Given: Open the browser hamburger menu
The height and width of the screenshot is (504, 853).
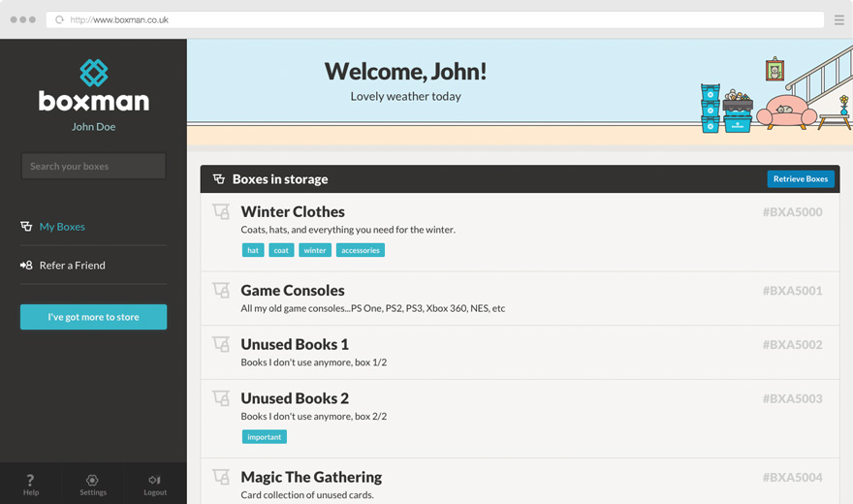Looking at the screenshot, I should point(838,19).
